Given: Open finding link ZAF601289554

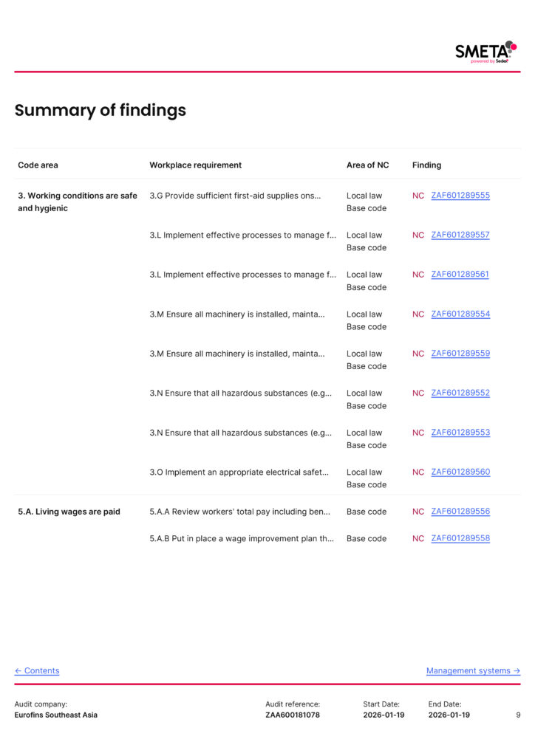Looking at the screenshot, I should click(x=460, y=314).
